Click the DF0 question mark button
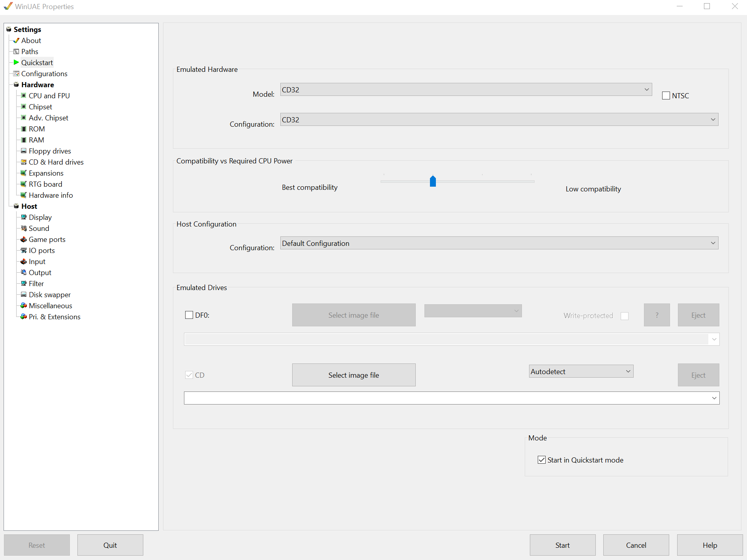The height and width of the screenshot is (560, 747). click(x=657, y=315)
